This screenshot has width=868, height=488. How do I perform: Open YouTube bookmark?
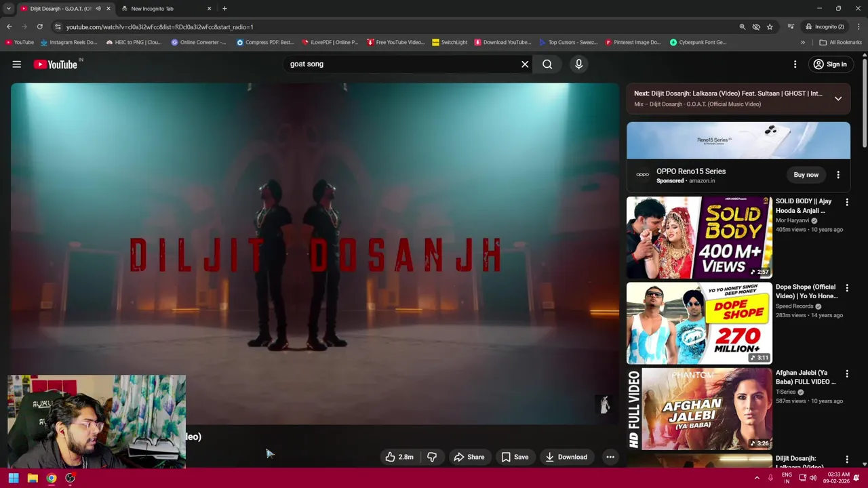[x=19, y=42]
